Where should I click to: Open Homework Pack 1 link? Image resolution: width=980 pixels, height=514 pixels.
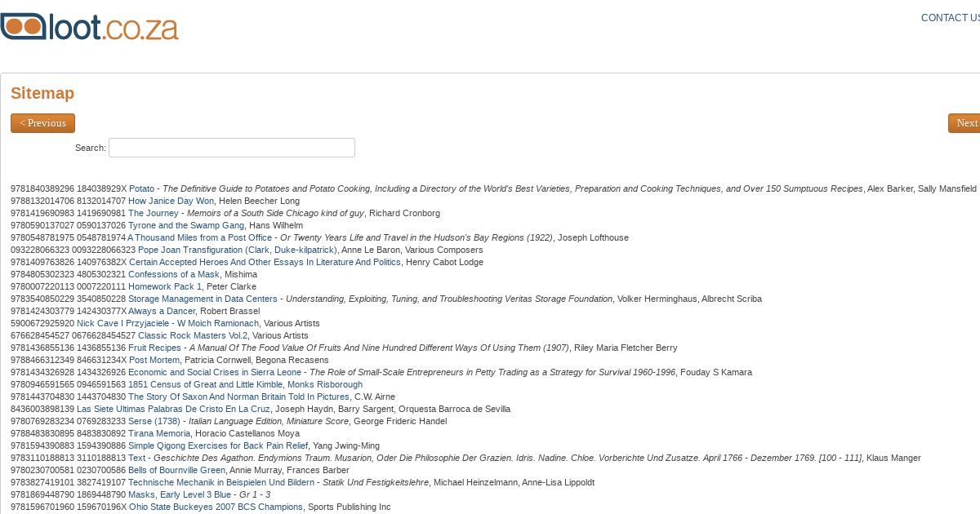(x=165, y=286)
